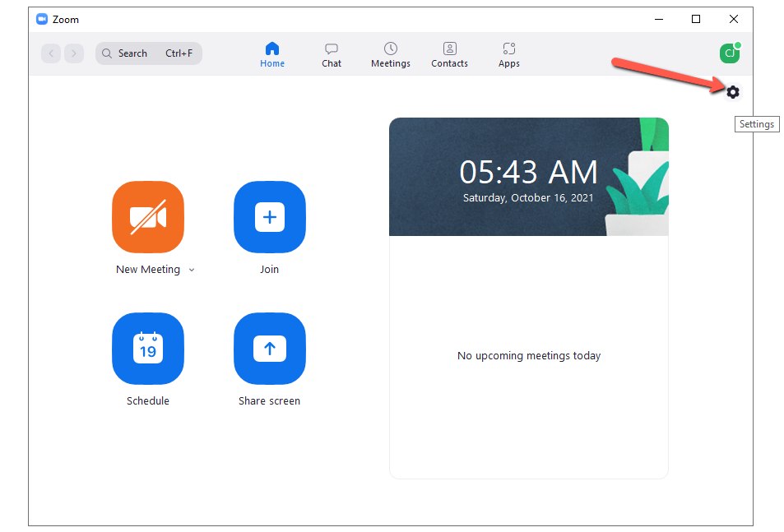Open the Schedule calendar icon
784x532 pixels.
click(148, 348)
